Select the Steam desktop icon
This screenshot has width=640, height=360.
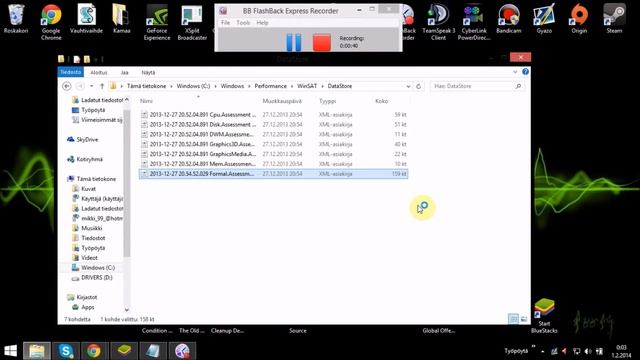pyautogui.click(x=614, y=19)
